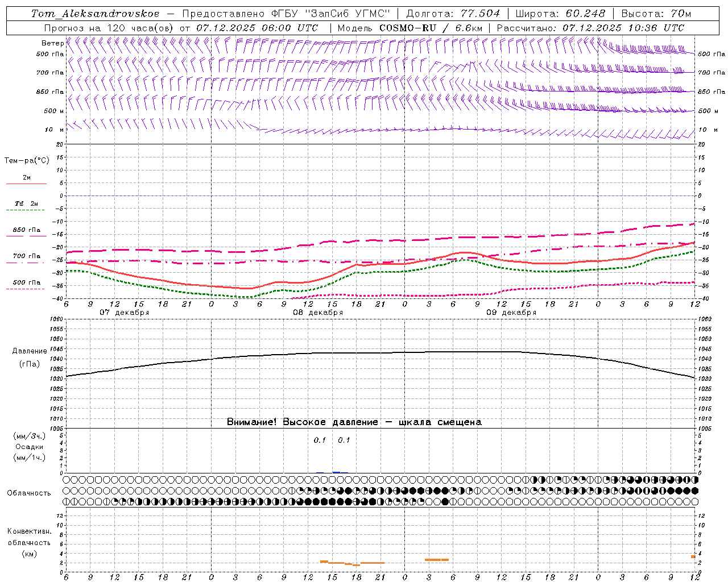
Task: Click the station name Tom_Aleksandrovskoe
Action: point(95,14)
